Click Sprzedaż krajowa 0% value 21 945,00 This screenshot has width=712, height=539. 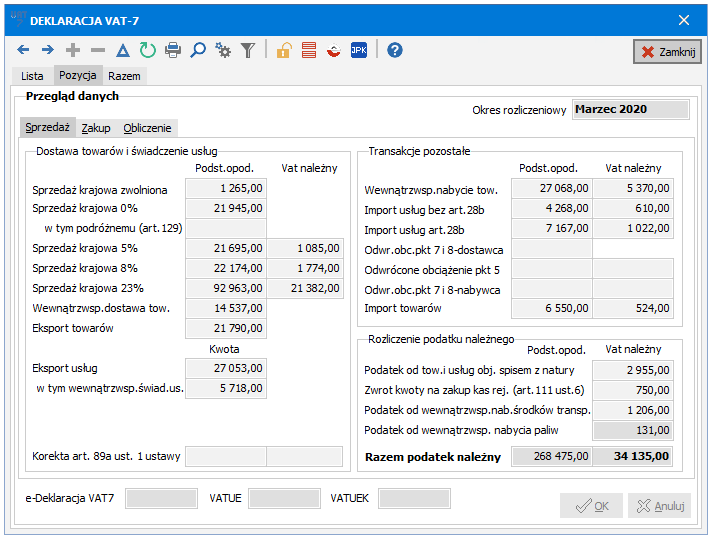click(x=226, y=208)
